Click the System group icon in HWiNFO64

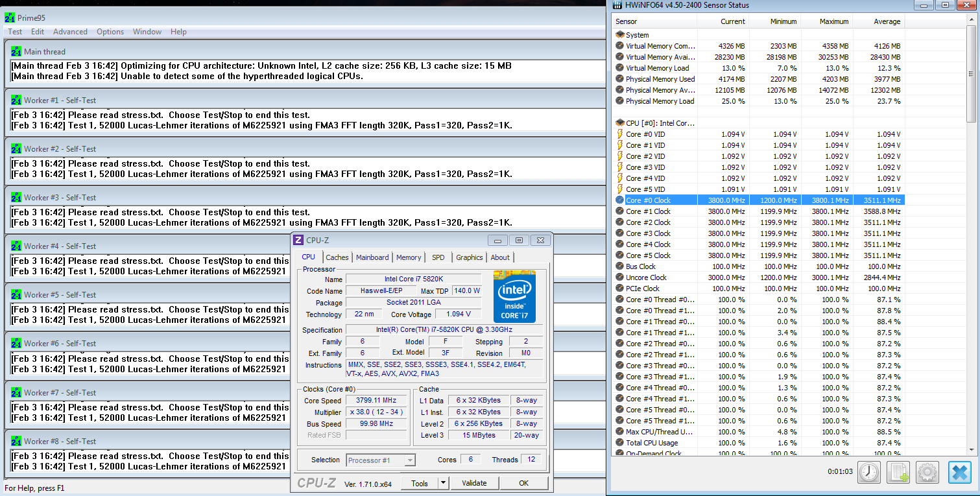click(x=619, y=35)
